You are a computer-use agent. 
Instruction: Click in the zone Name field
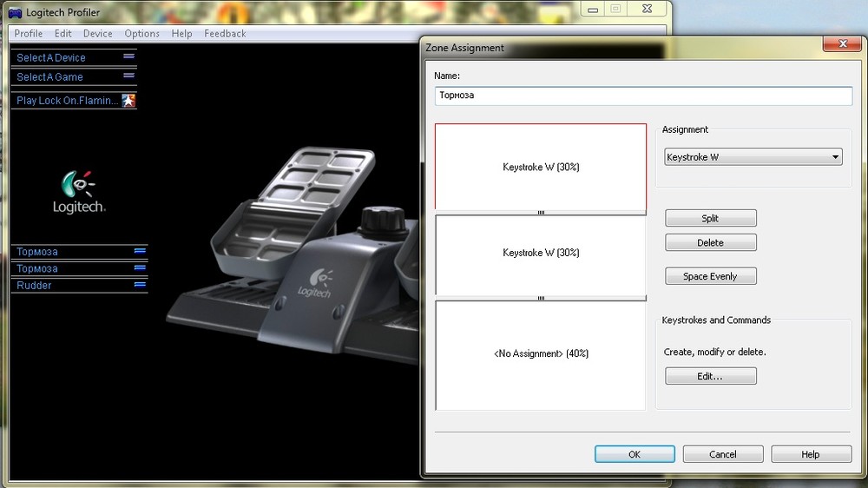(x=643, y=96)
